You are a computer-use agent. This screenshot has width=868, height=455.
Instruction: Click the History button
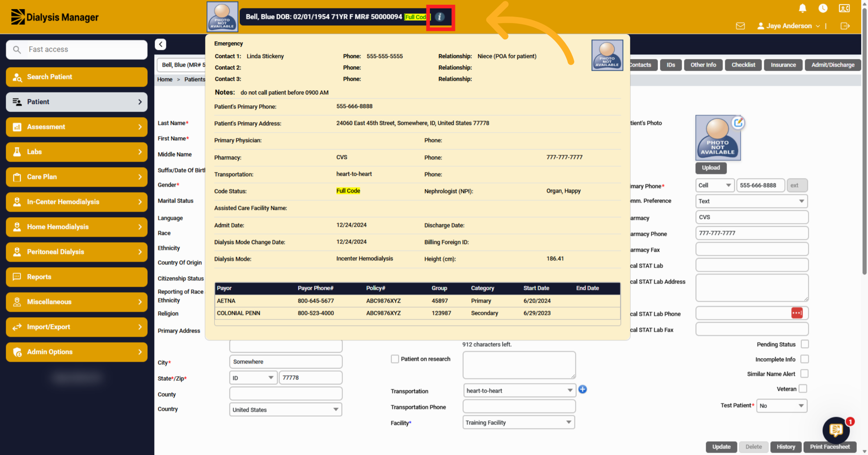786,447
